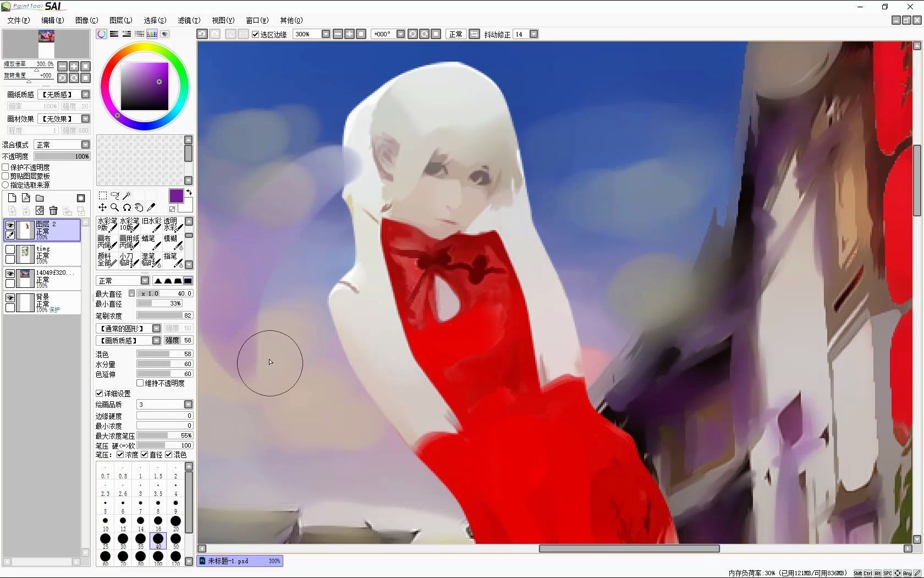Select the move tool
This screenshot has height=578, width=924.
pyautogui.click(x=103, y=208)
